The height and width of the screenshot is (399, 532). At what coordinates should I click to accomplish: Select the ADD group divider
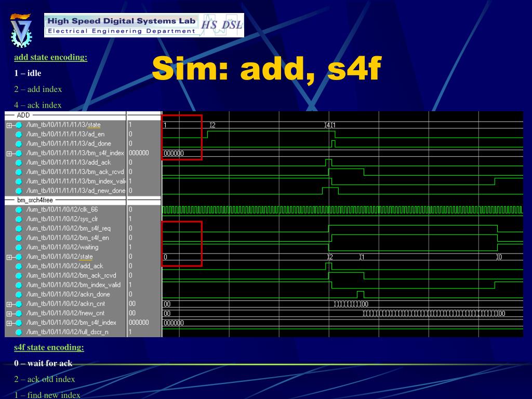(x=65, y=115)
